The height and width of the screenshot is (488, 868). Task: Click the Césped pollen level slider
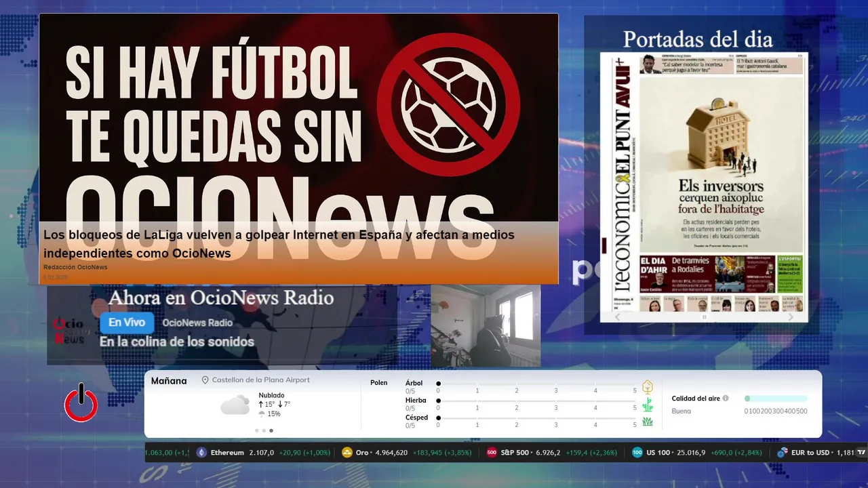point(537,418)
